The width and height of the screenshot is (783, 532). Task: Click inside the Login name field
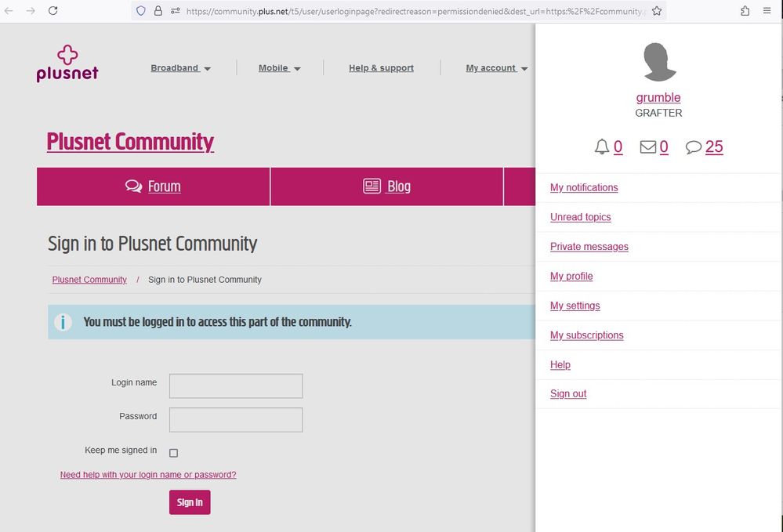point(236,385)
